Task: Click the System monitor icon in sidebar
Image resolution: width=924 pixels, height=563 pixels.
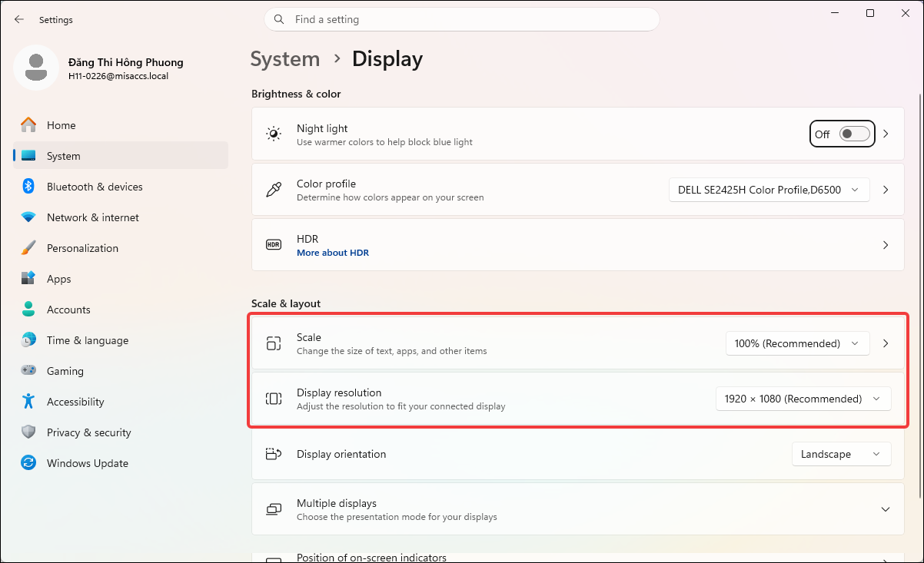Action: click(x=28, y=156)
